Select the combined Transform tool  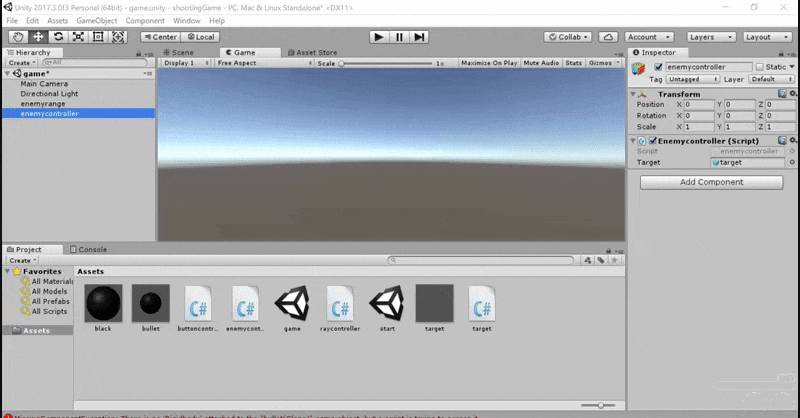click(118, 37)
